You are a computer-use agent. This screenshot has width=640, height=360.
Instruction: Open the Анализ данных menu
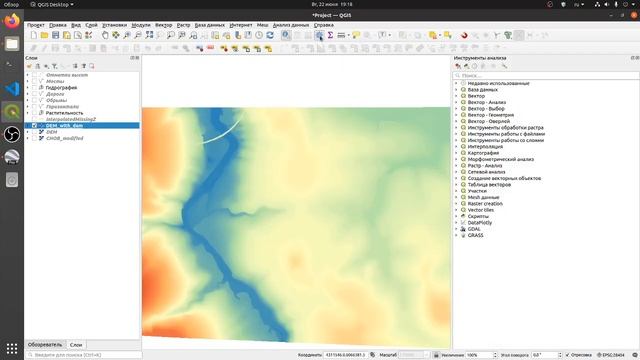click(x=291, y=25)
